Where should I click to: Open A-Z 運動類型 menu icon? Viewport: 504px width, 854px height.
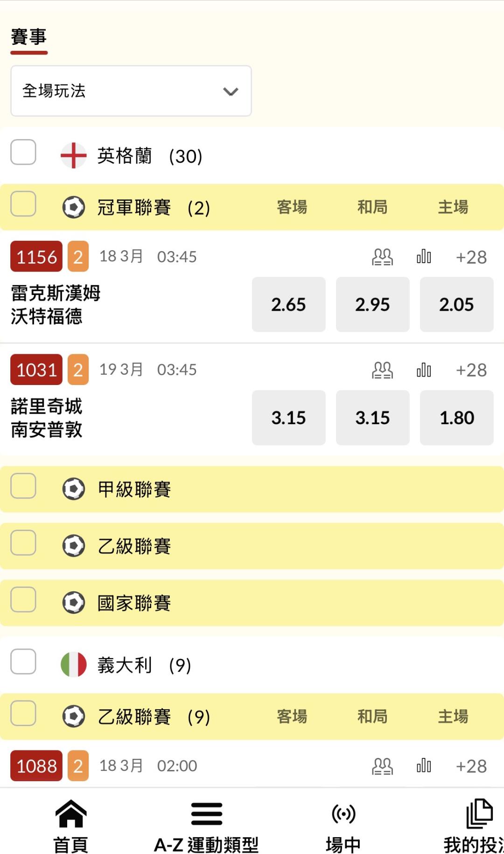[207, 813]
